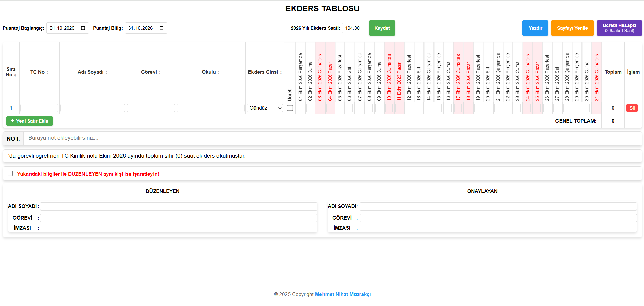Add a row with Yeni Satır Ekle
Screen dimensions: 644x306
tap(30, 121)
